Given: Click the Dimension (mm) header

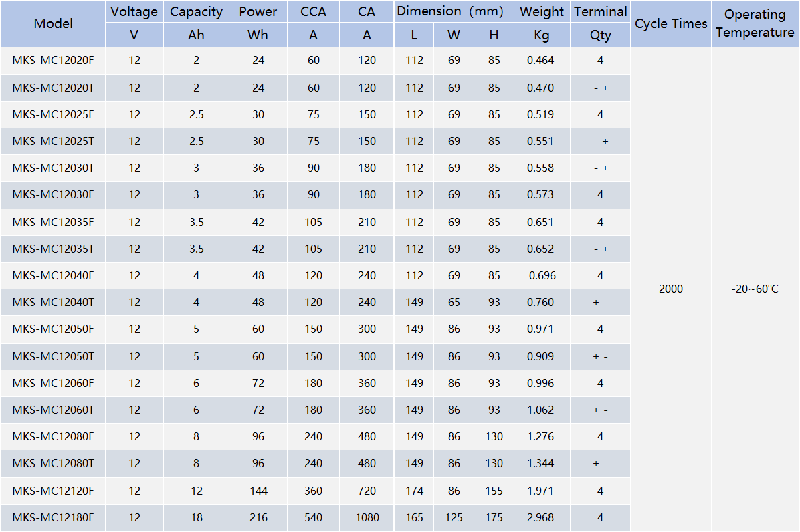Looking at the screenshot, I should (x=450, y=11).
